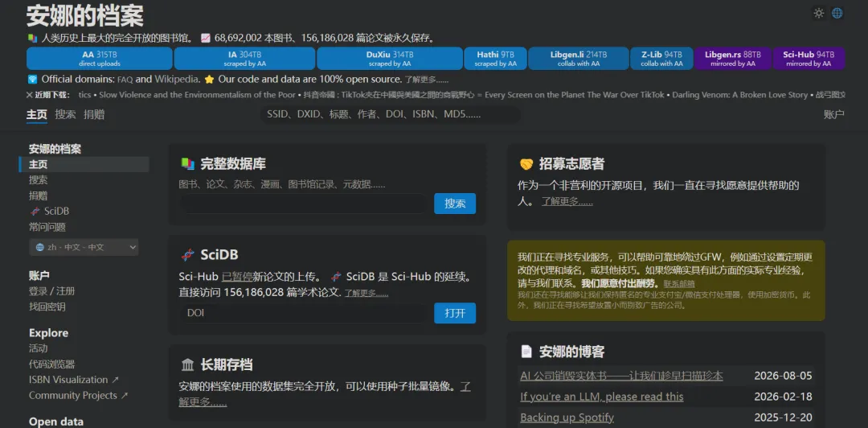Switch to the 主页 tab
The image size is (868, 428).
tap(37, 115)
